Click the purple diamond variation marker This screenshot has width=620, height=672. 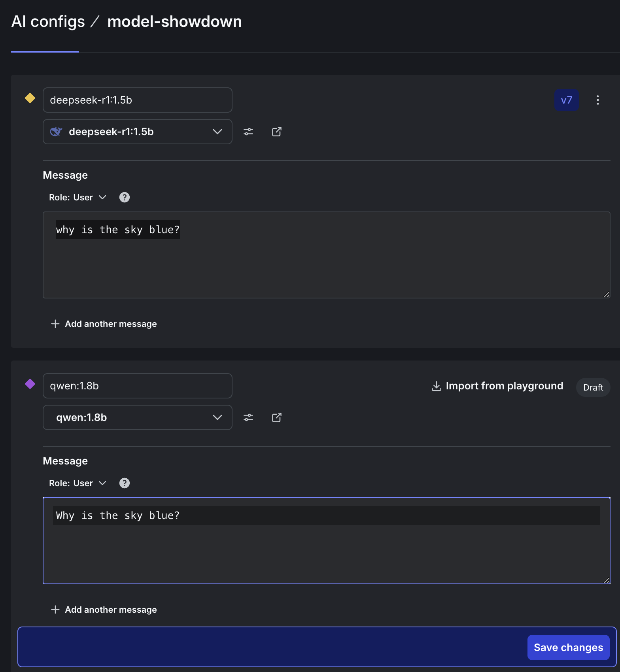30,384
